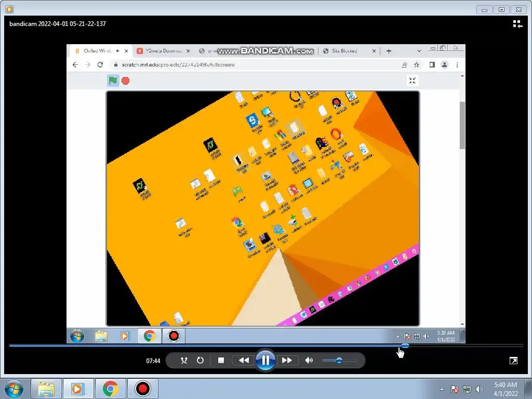The image size is (532, 399).
Task: Open Google Chrome from the taskbar
Action: [110, 389]
